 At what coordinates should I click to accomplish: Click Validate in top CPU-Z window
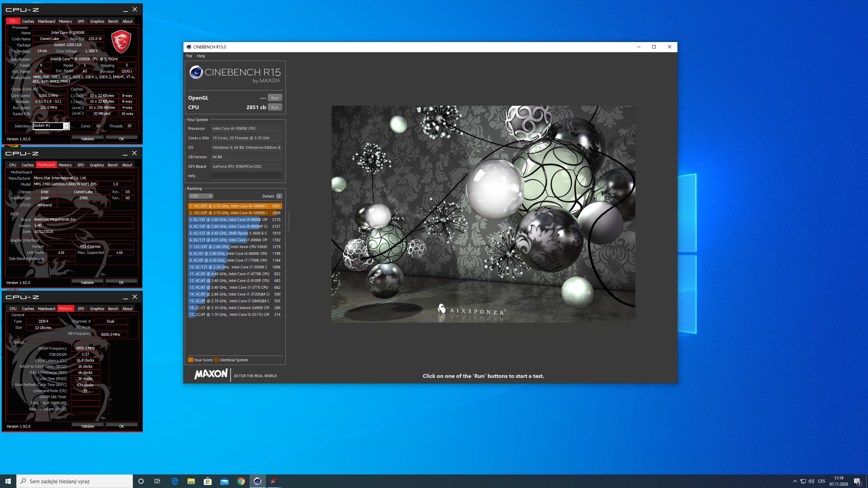(87, 139)
